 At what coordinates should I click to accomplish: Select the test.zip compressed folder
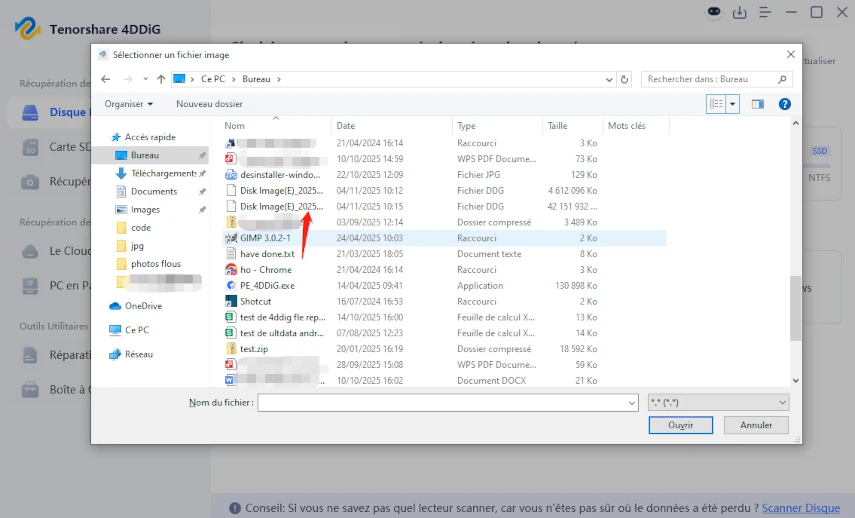pyautogui.click(x=254, y=348)
